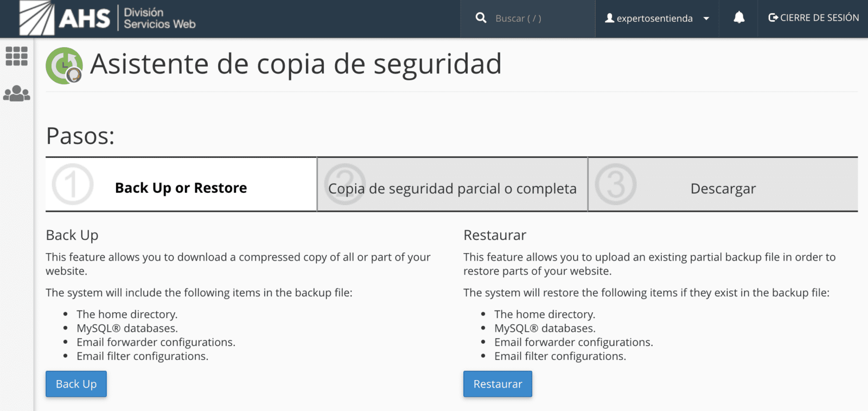Screen dimensions: 868x411
Task: Click 'The home directory.' under Restaurar
Action: [545, 314]
